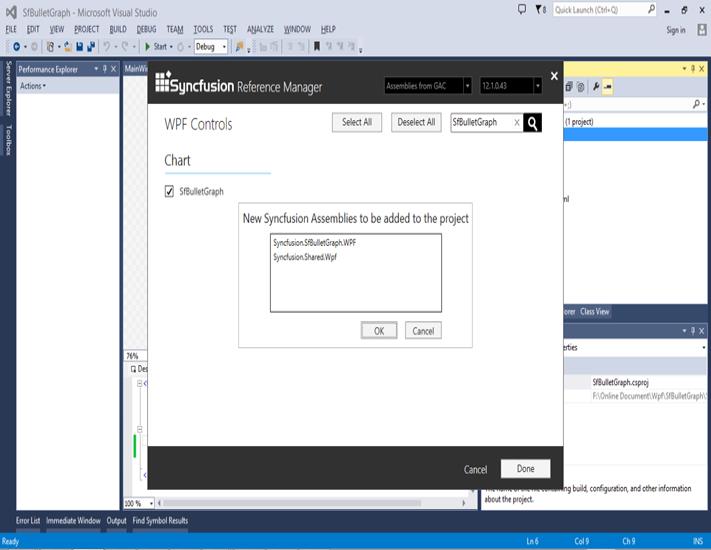Open the BUILD menu
The image size is (711, 550).
click(118, 29)
